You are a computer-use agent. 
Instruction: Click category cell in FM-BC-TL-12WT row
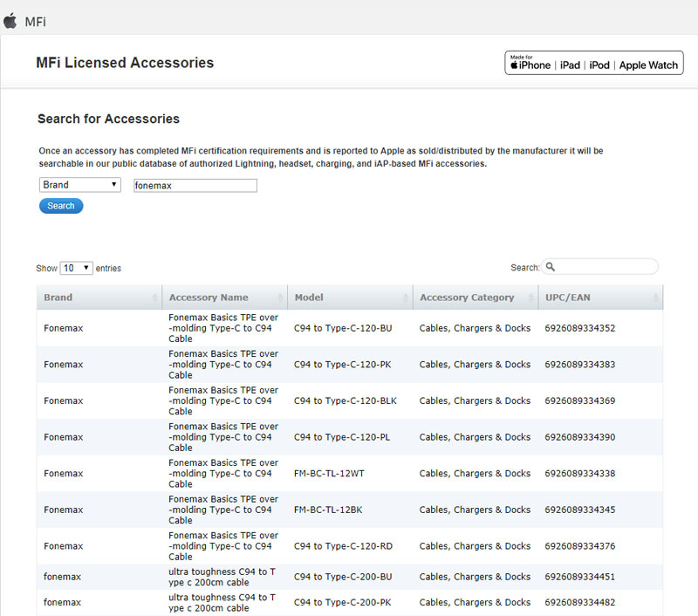pos(475,474)
